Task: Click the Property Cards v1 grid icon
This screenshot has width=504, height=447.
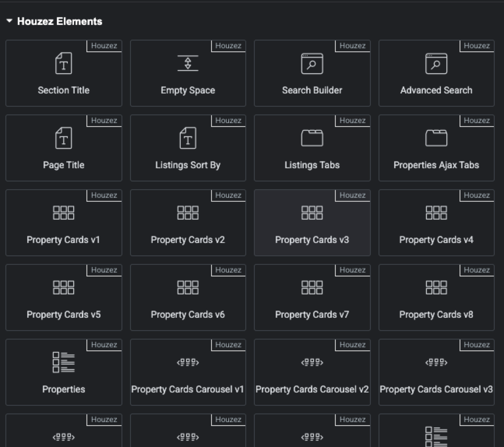Action: tap(63, 213)
